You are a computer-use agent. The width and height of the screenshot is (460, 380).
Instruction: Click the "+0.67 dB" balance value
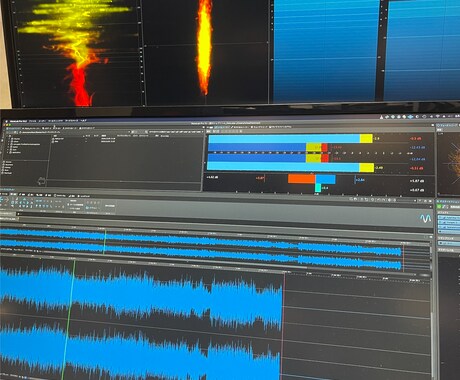(417, 190)
